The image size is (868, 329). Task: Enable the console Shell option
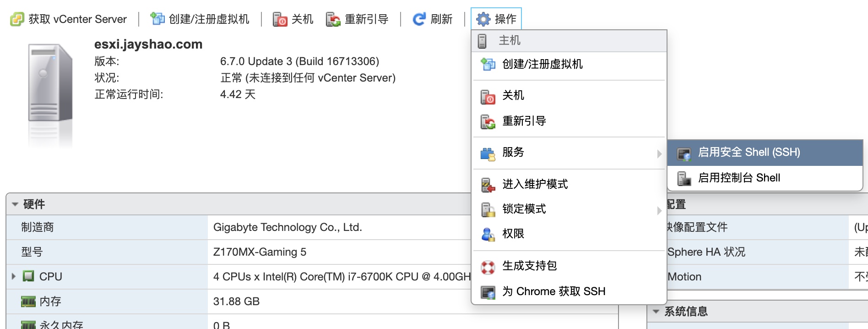tap(738, 178)
